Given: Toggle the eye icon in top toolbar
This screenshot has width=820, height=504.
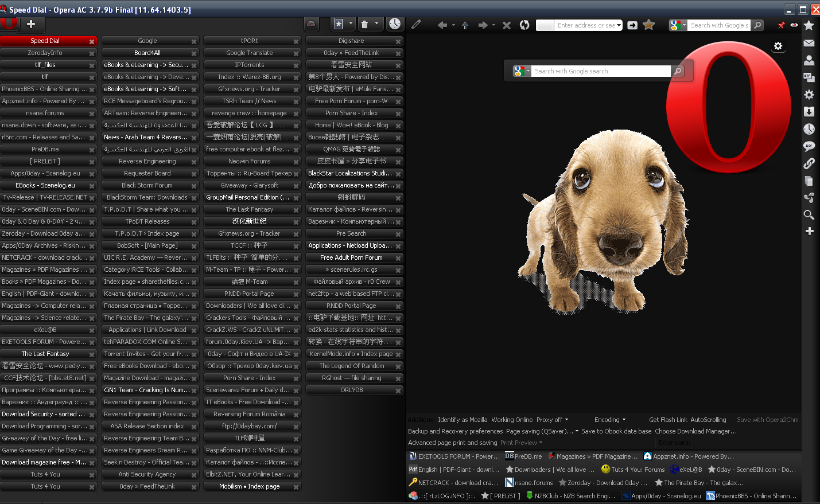Looking at the screenshot, I should [794, 25].
